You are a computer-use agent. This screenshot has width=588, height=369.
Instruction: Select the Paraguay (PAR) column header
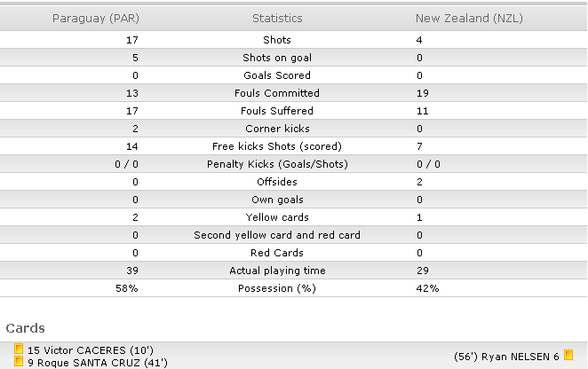tap(96, 19)
